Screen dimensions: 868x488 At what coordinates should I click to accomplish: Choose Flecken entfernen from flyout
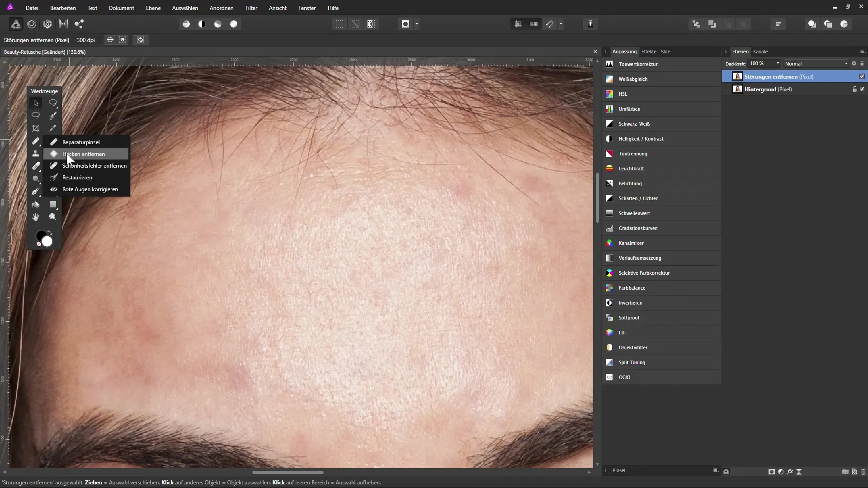coord(86,154)
